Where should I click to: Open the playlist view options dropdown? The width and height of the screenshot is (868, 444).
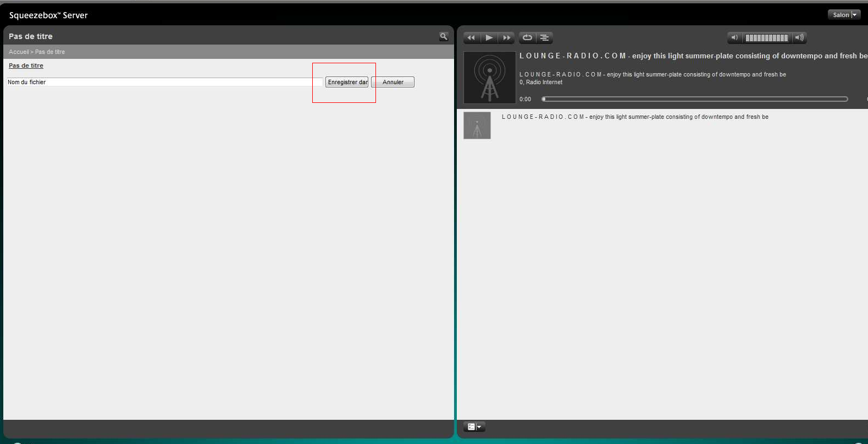click(x=474, y=427)
